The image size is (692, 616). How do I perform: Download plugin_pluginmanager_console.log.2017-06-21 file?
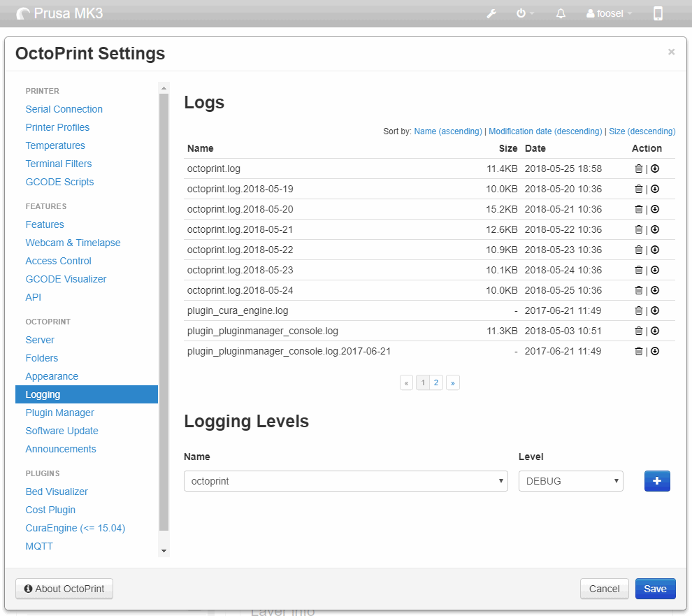[655, 352]
